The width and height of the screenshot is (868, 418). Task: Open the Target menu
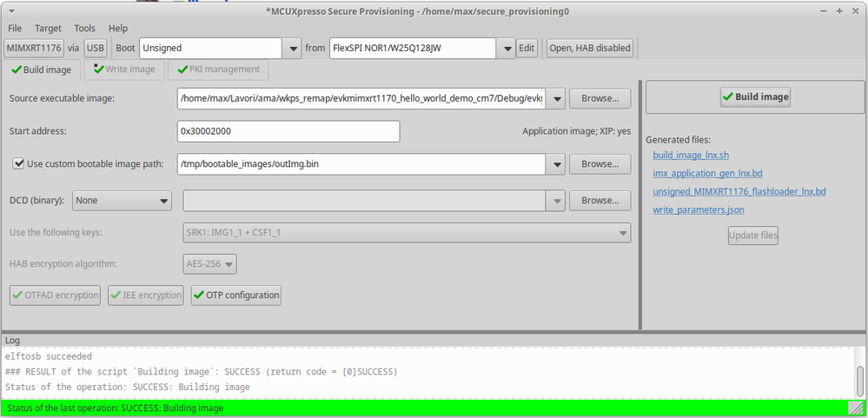pos(48,28)
